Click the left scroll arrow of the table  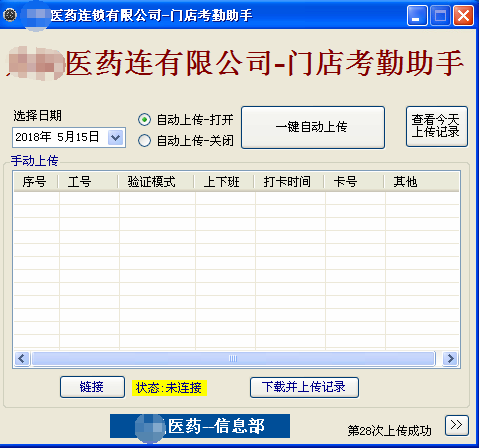click(22, 359)
